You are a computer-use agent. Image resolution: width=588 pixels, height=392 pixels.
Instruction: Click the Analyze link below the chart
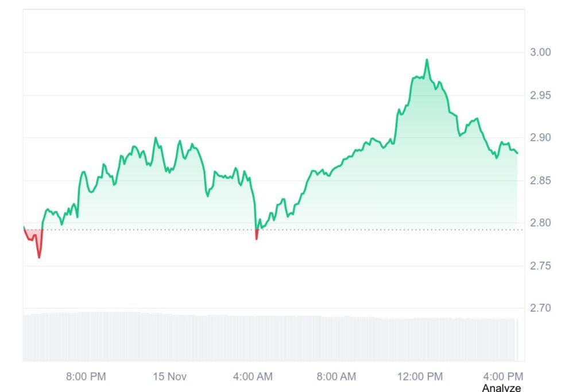coord(501,388)
